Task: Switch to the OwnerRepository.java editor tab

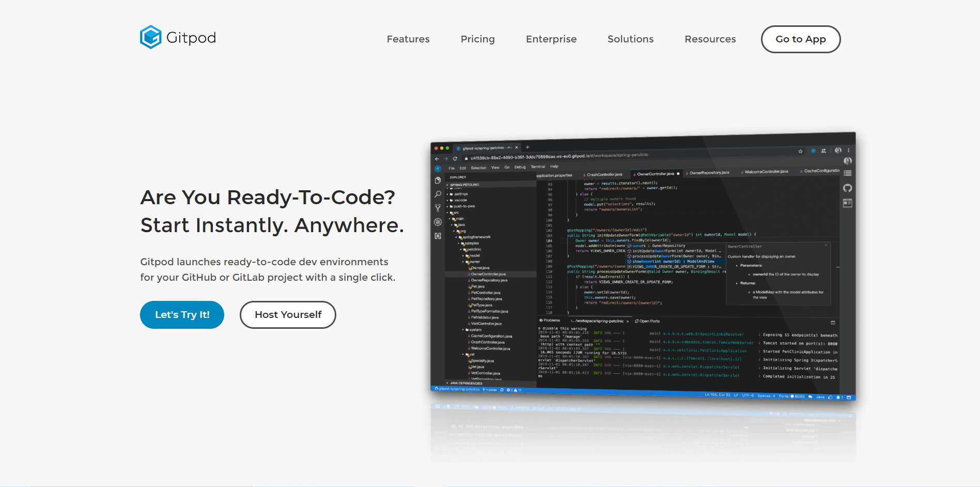Action: [709, 173]
